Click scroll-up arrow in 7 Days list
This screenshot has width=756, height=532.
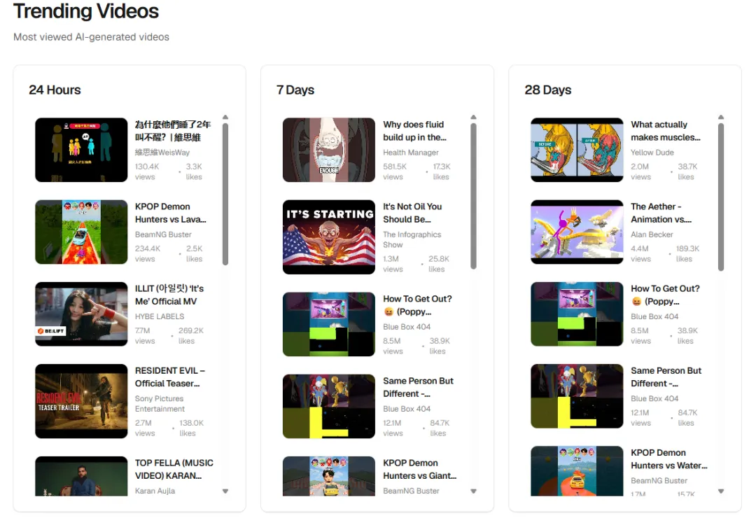[x=473, y=117]
